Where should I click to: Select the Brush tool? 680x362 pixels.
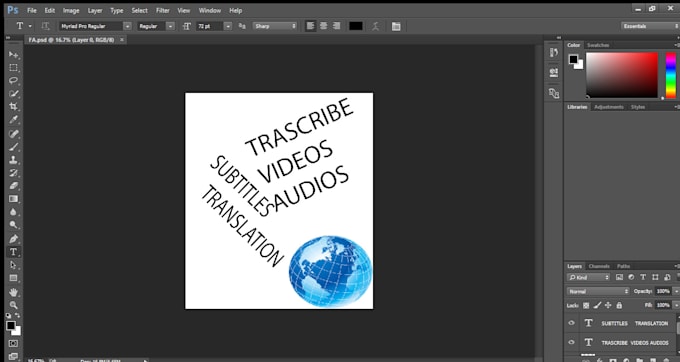tap(13, 147)
